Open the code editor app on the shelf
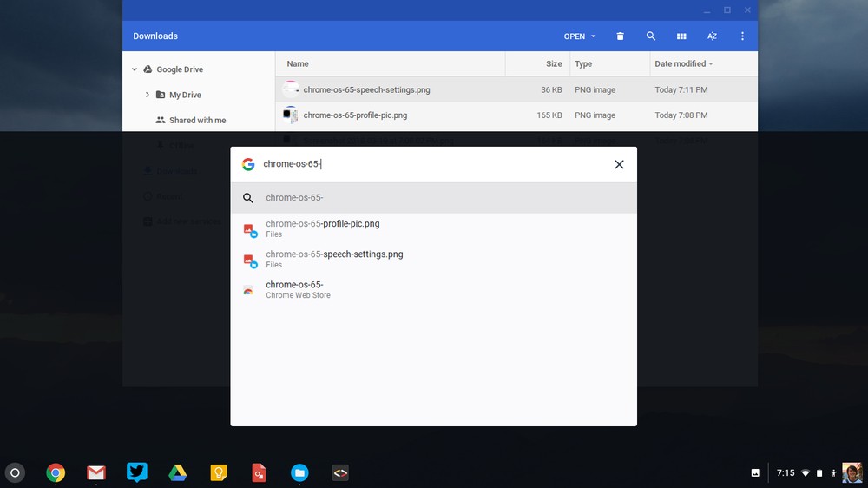The image size is (868, 488). click(340, 472)
